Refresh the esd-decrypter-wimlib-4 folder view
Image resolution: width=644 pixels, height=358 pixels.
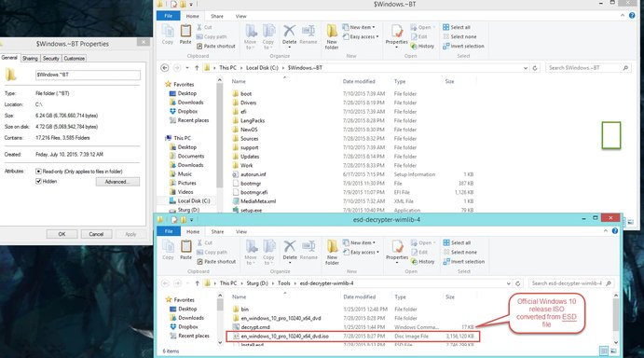pos(518,283)
